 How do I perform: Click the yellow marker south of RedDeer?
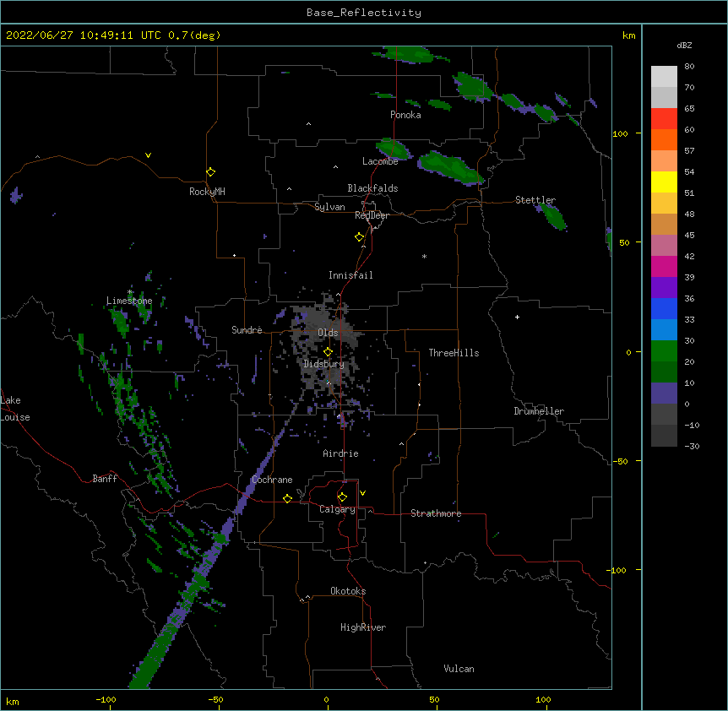click(360, 237)
